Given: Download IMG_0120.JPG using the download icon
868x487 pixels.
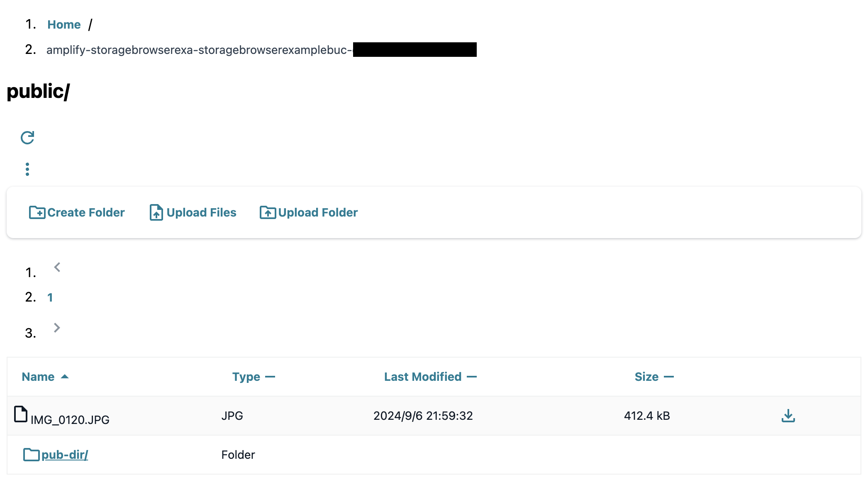Looking at the screenshot, I should tap(788, 416).
